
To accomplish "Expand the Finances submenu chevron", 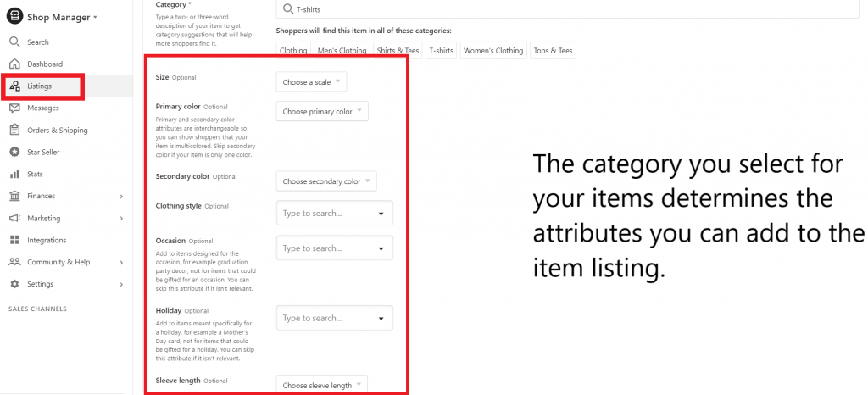I will 121,197.
